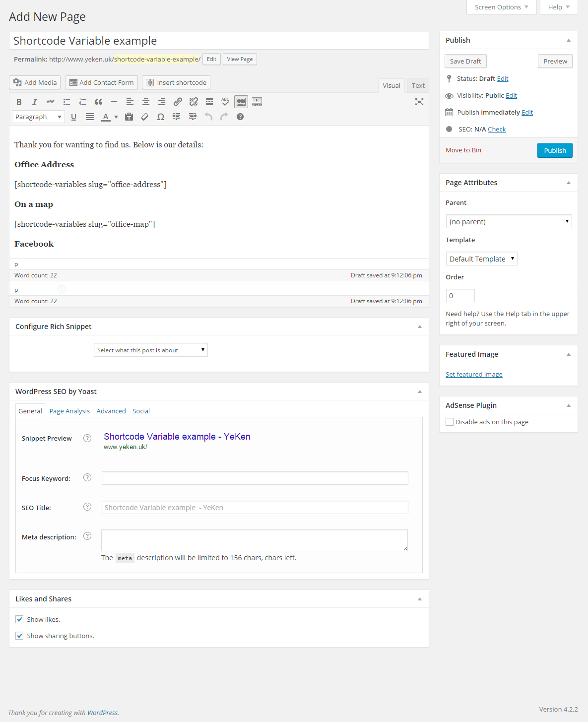This screenshot has height=722, width=588.
Task: Align text right
Action: coord(162,102)
